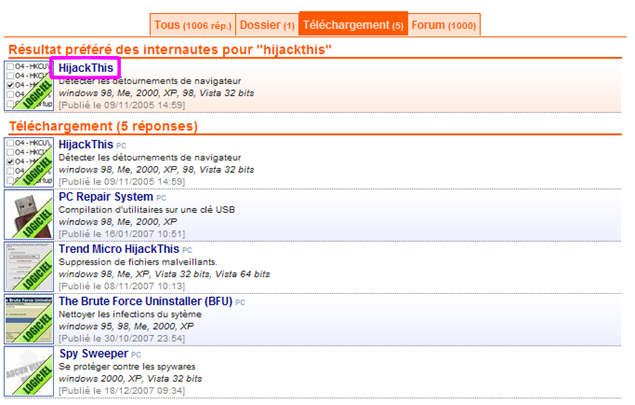
Task: Click PC tag next to Spy Sweeper
Action: tap(136, 355)
